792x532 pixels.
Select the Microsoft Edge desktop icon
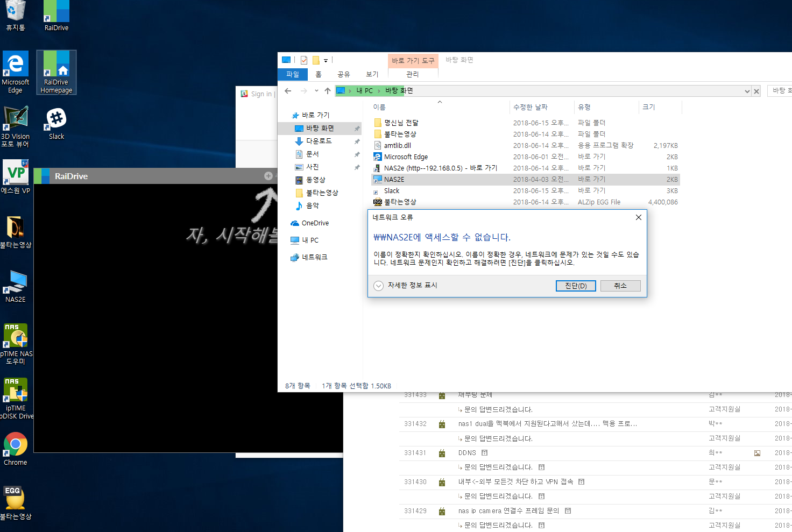tap(16, 72)
